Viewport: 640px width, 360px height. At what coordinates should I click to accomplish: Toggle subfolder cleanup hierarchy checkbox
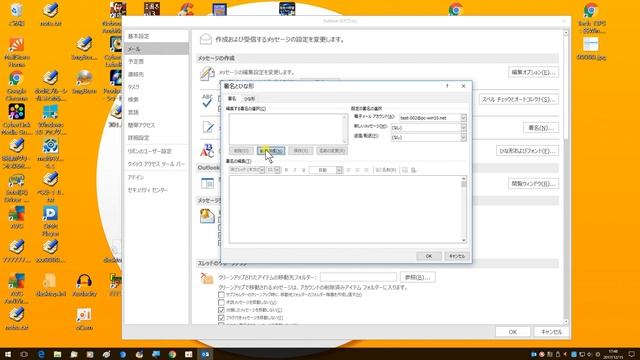point(221,295)
